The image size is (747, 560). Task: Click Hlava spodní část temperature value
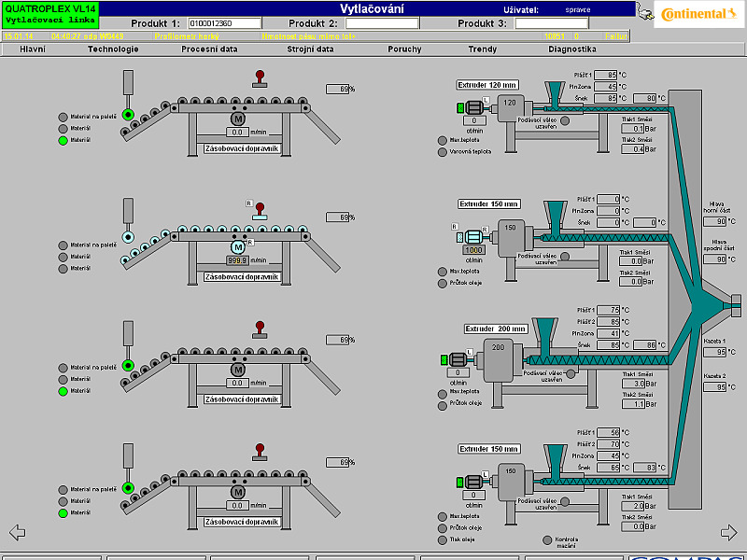[714, 259]
